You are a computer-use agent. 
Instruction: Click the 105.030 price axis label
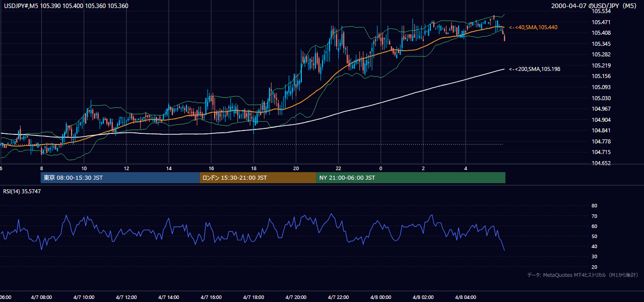tap(601, 98)
